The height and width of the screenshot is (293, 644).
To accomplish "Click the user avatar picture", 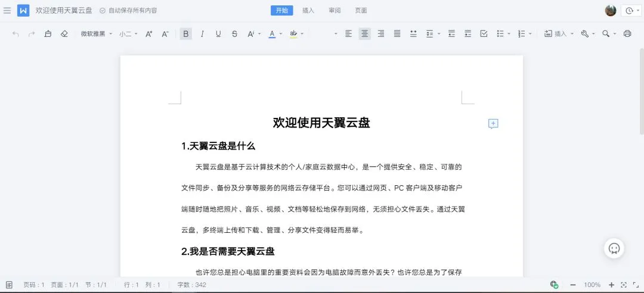I will 611,11.
